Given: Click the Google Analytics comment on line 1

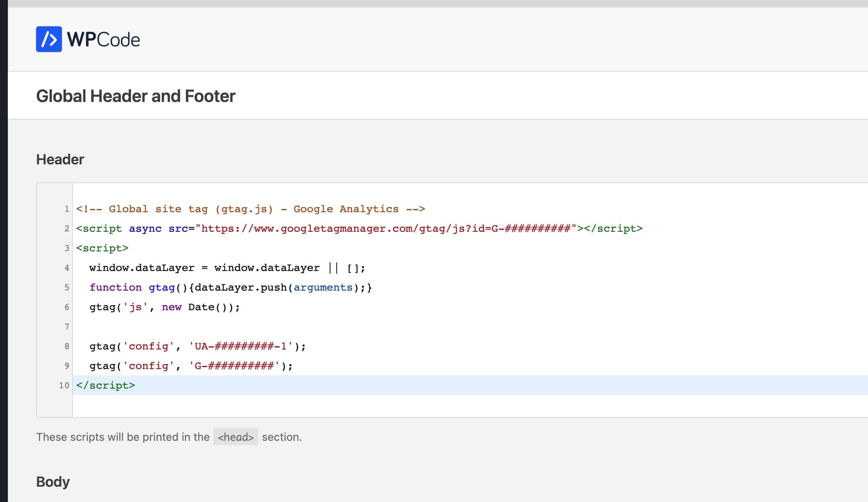Looking at the screenshot, I should point(251,209).
